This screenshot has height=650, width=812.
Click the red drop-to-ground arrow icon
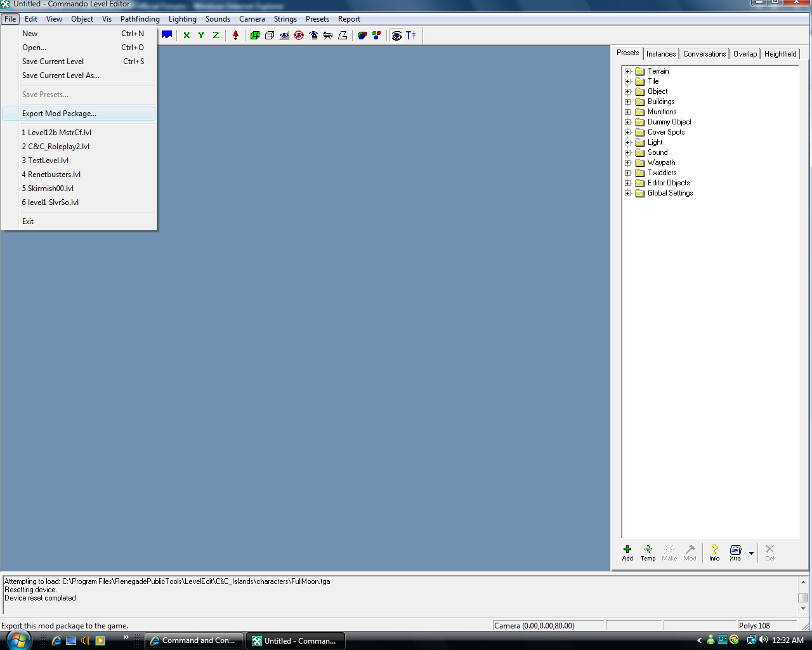235,36
